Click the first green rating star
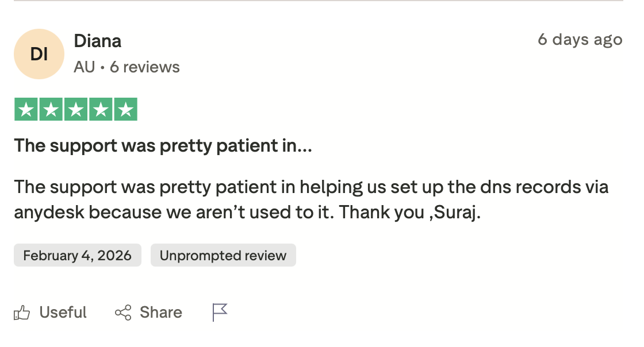The height and width of the screenshot is (347, 644). [26, 110]
